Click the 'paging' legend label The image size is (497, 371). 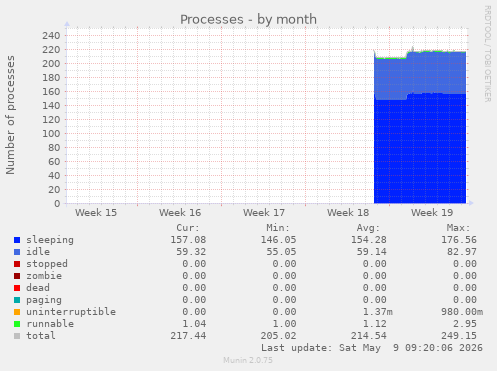(44, 300)
